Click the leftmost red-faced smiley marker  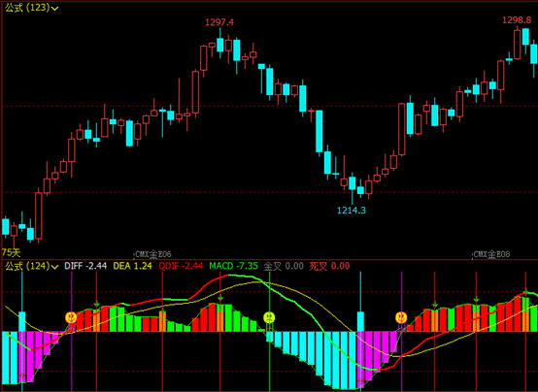[71, 317]
